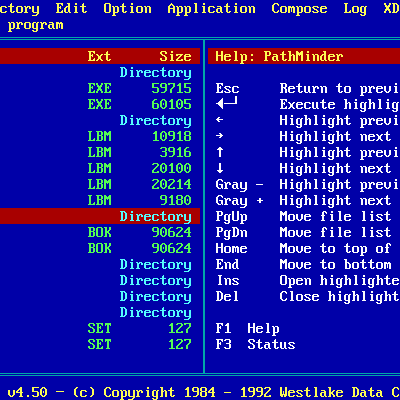Open the Application menu
The height and width of the screenshot is (400, 400).
tap(211, 9)
